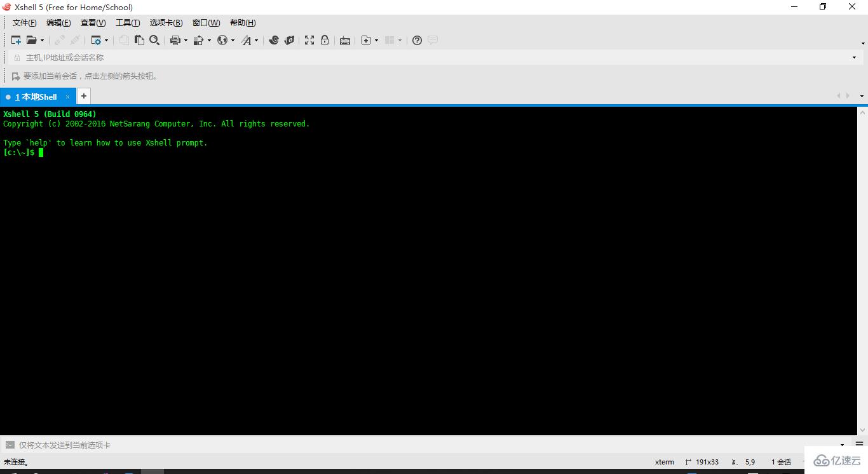The height and width of the screenshot is (474, 868).
Task: Open the compose bar hamburger menu icon
Action: click(860, 445)
